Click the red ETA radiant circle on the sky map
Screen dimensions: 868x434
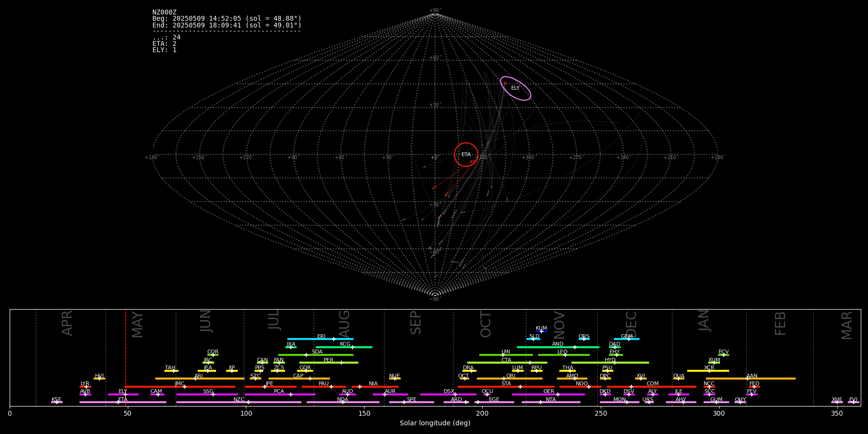point(466,155)
